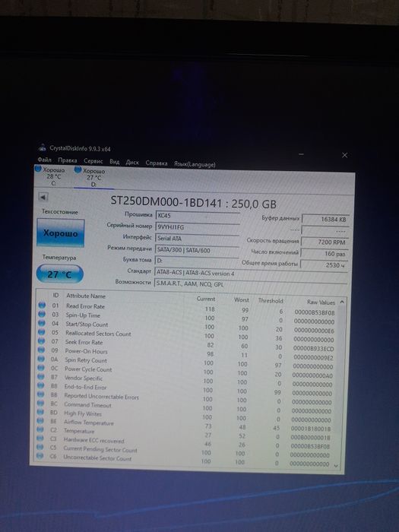Click the Прошивка field showing KC45
Viewport: 399px width, 532px height.
tap(198, 215)
